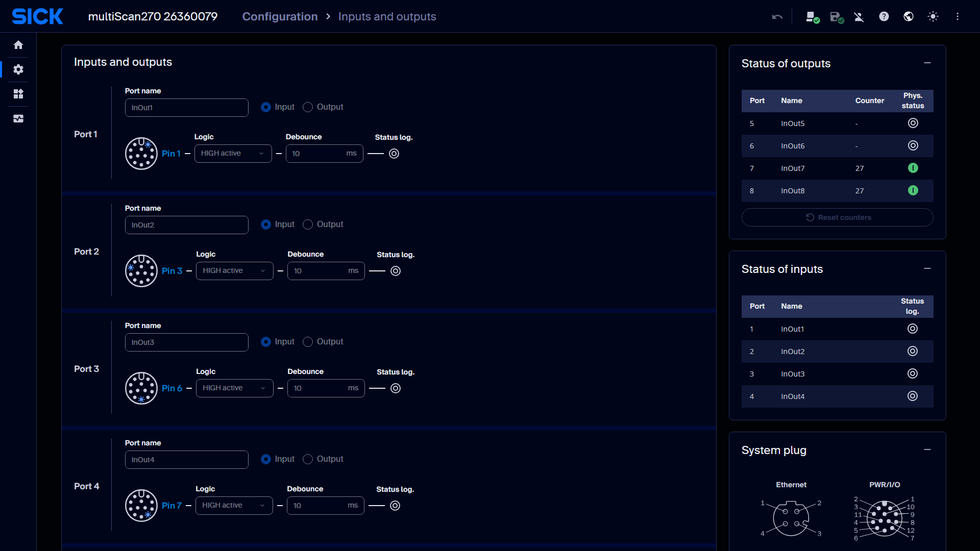Screen dimensions: 980x551
Task: Select Output radio for Port 2
Action: 308,224
